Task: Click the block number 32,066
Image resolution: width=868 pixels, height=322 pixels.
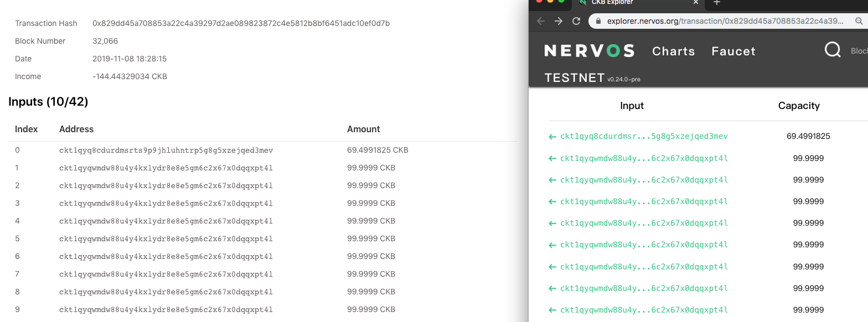Action: (105, 41)
